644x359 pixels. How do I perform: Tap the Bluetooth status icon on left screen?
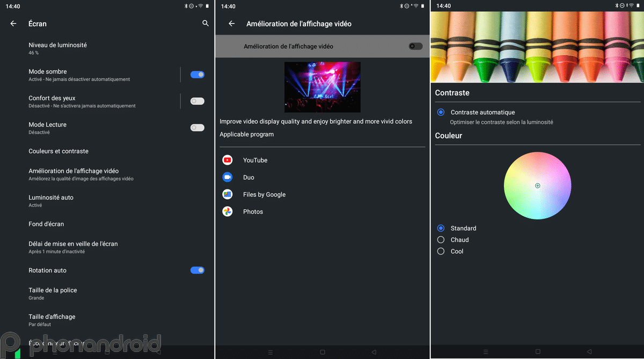pos(186,6)
